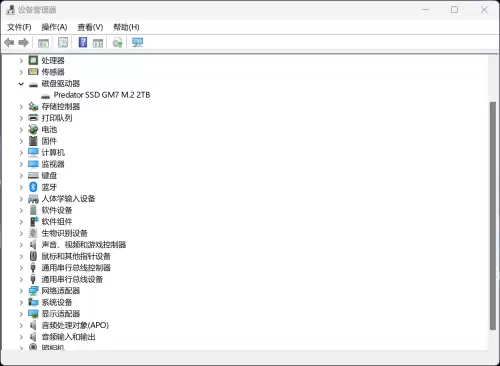Click the Forward arrow toolbar icon
The image size is (500, 366).
[x=24, y=42]
